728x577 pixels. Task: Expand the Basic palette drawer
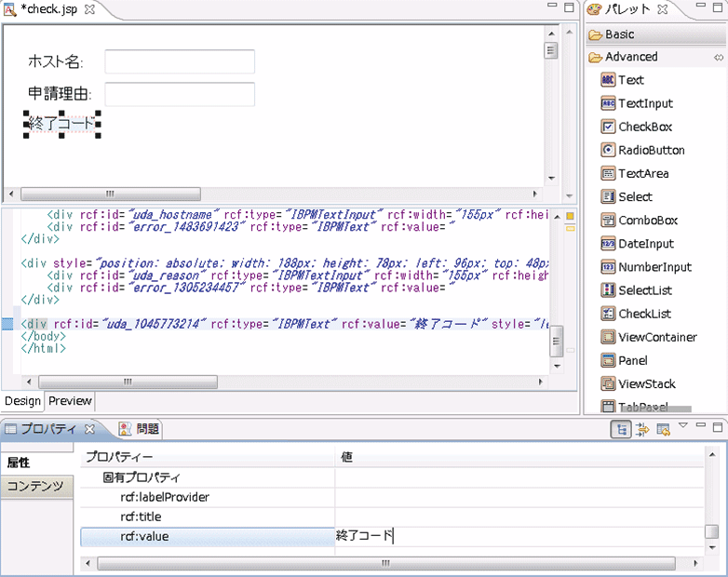pyautogui.click(x=655, y=34)
